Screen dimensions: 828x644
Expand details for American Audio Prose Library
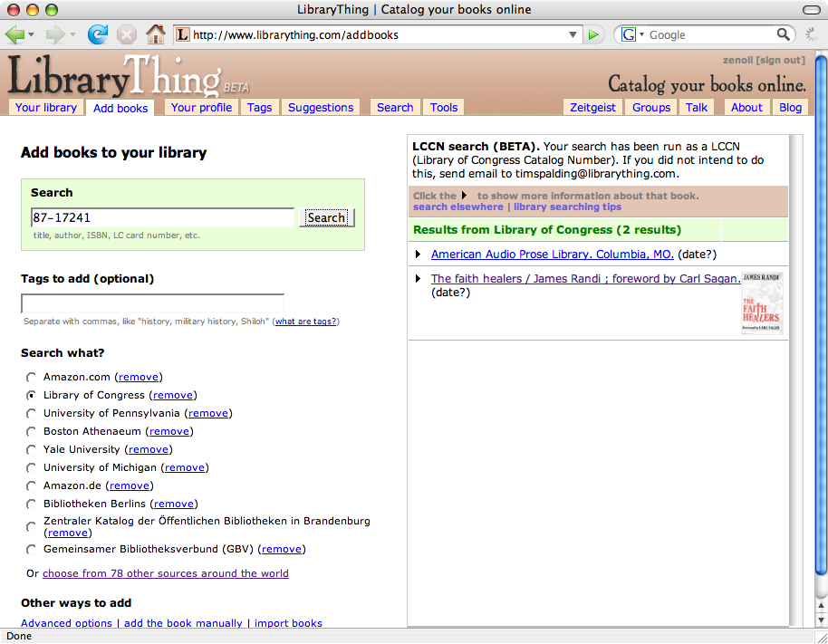(x=418, y=255)
